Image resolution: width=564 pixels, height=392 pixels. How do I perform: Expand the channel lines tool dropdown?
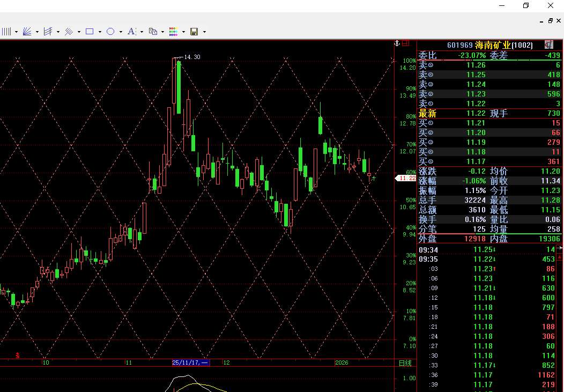point(58,32)
